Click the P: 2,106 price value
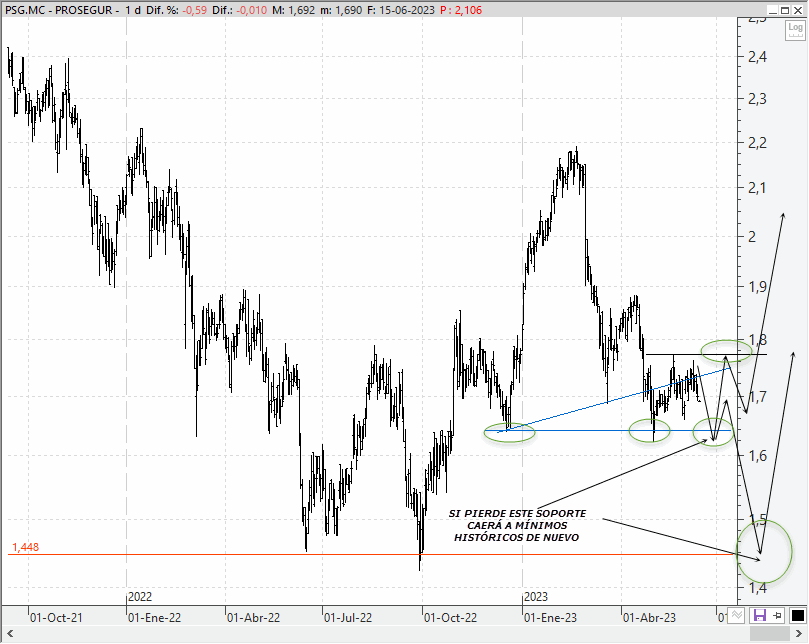Image resolution: width=809 pixels, height=644 pixels. pyautogui.click(x=461, y=10)
